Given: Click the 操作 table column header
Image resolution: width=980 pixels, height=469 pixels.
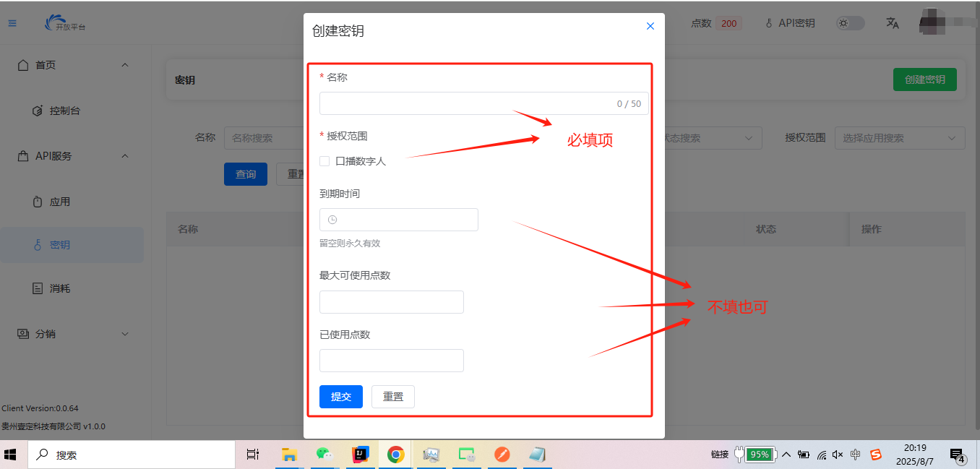Looking at the screenshot, I should tap(872, 229).
